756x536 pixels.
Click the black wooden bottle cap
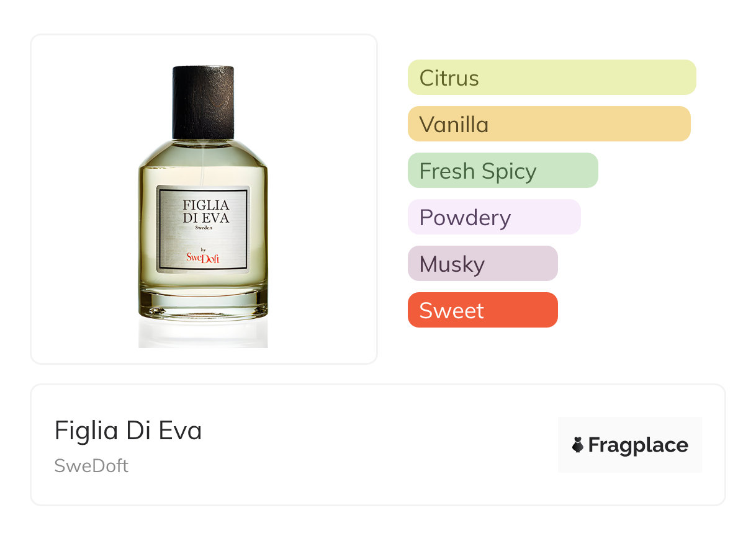[203, 102]
